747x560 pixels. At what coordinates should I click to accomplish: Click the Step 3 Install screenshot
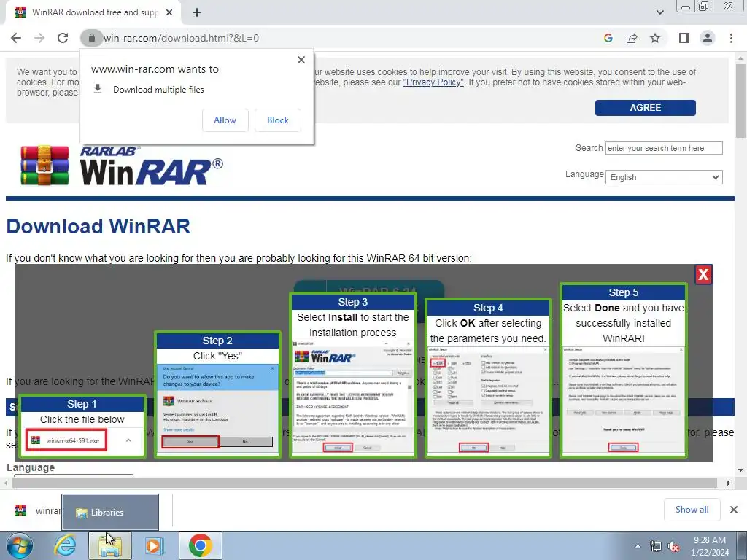click(353, 397)
